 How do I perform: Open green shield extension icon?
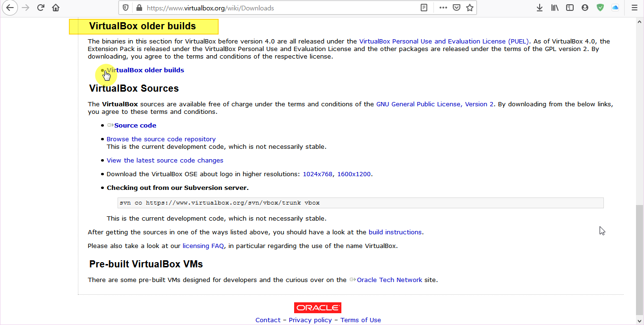pyautogui.click(x=600, y=8)
